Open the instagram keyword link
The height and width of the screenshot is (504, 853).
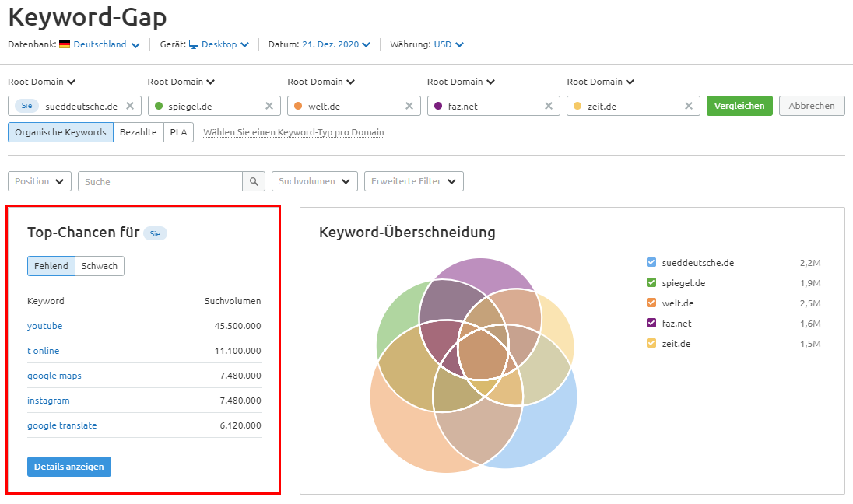(x=48, y=401)
